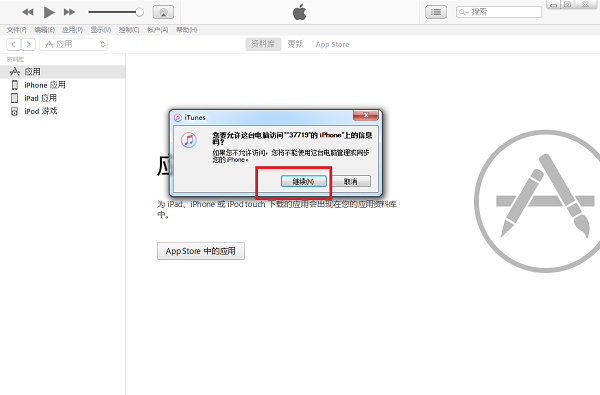Click the 继续 button in the dialog
The image size is (600, 395).
click(x=303, y=181)
